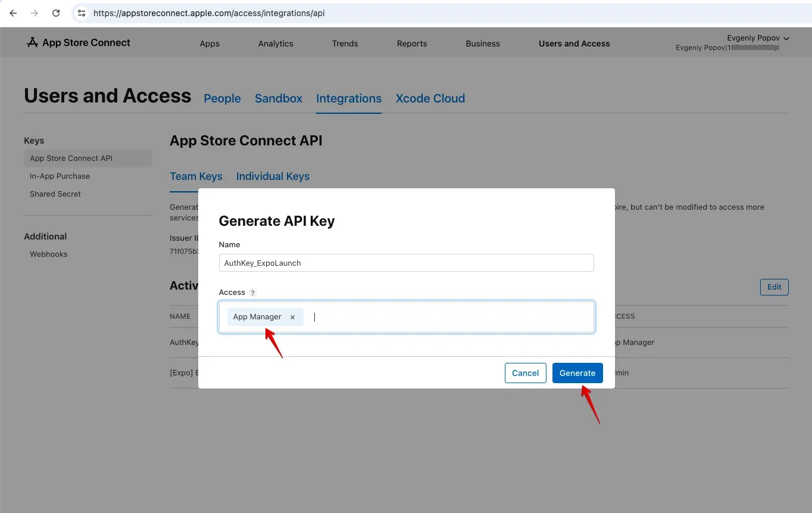Viewport: 812px width, 513px height.
Task: Switch to the People tab
Action: click(222, 99)
